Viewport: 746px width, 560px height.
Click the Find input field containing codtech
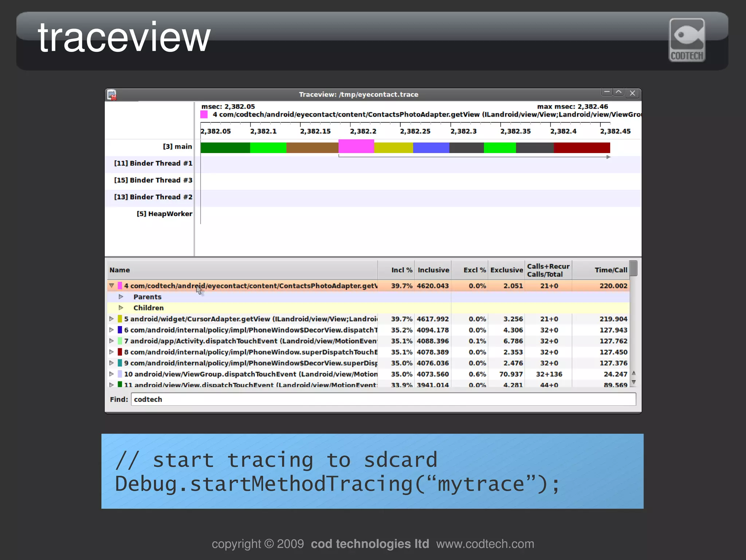(x=383, y=399)
